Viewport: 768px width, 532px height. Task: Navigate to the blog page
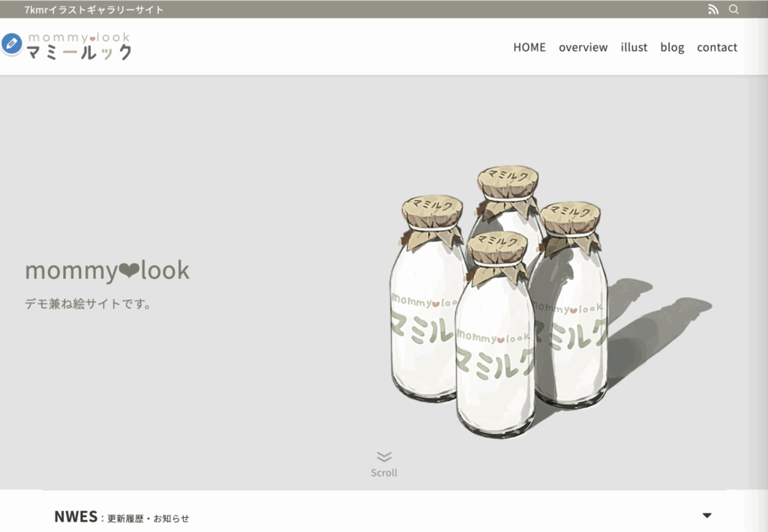click(x=672, y=47)
